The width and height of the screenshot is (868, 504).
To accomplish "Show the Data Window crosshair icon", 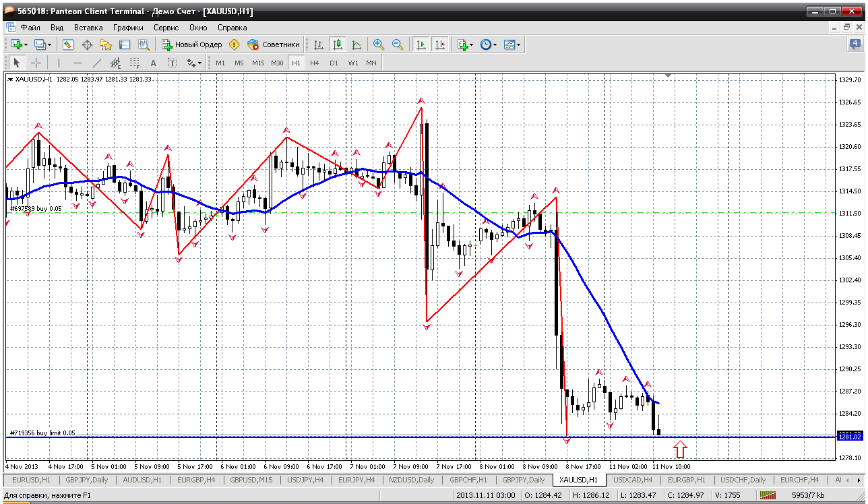I will (x=87, y=44).
